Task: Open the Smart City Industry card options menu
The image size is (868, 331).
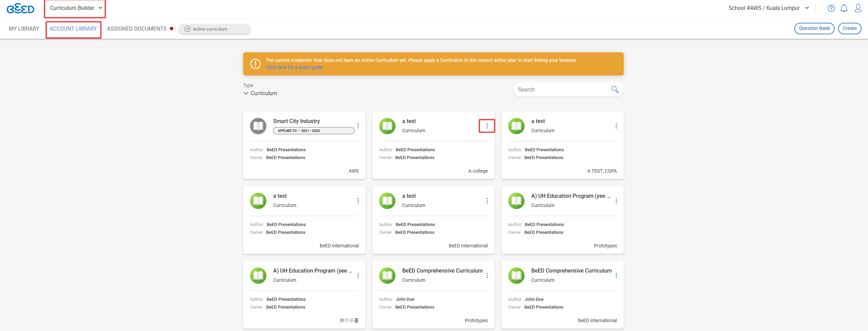Action: pos(358,126)
